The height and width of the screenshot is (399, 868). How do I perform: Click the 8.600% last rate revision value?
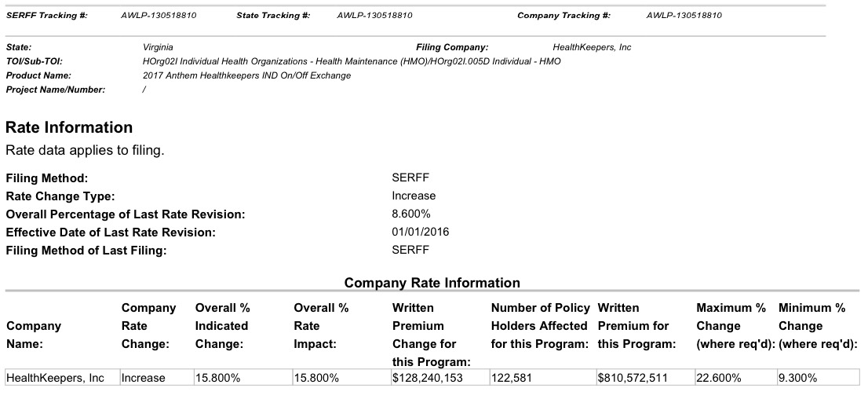coord(411,214)
